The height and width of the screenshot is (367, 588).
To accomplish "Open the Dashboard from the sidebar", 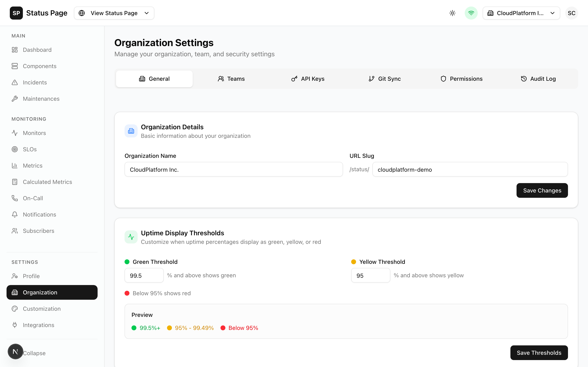I will pyautogui.click(x=37, y=50).
